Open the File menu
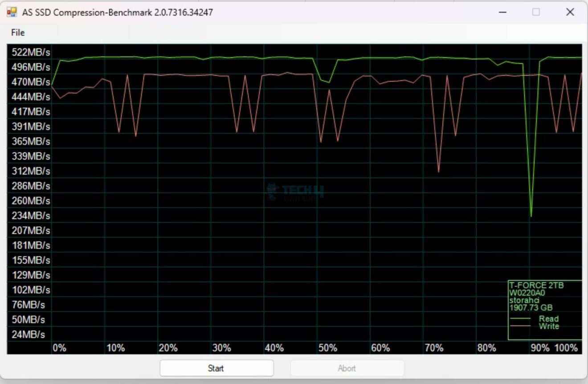588x384 pixels. click(x=18, y=33)
